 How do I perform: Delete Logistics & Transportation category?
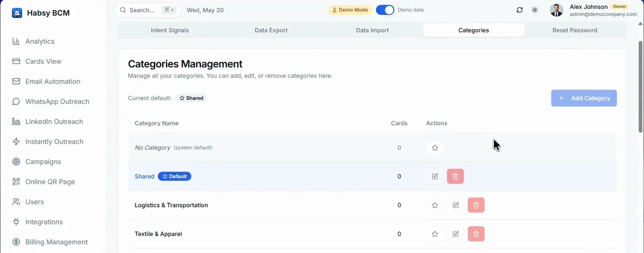click(x=476, y=205)
